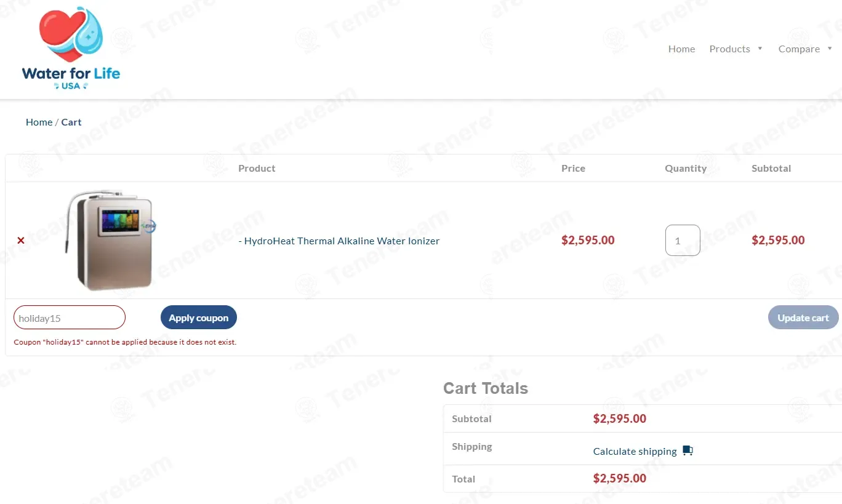Screen dimensions: 842x504
Task: Select the Cart breadcrumb text
Action: point(71,122)
